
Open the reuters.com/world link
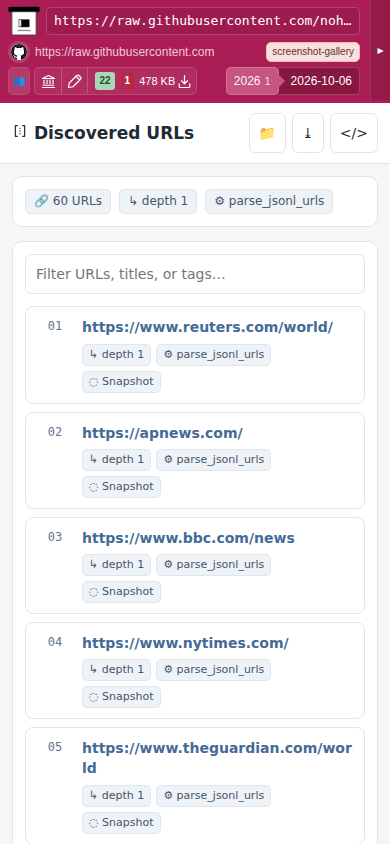click(x=207, y=327)
